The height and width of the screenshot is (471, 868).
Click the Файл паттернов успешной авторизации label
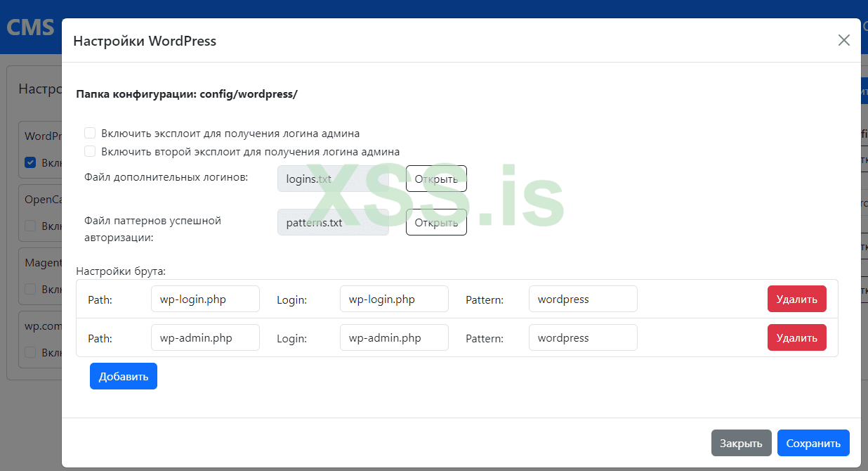152,229
